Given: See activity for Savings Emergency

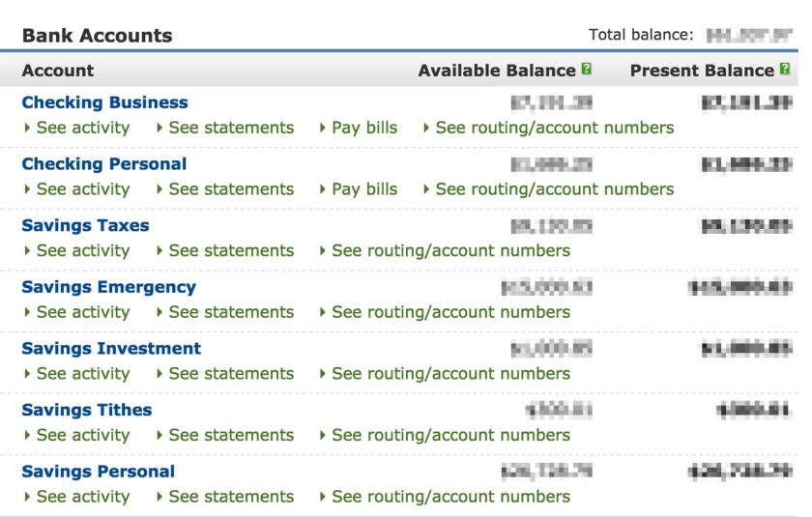Looking at the screenshot, I should pos(82,312).
